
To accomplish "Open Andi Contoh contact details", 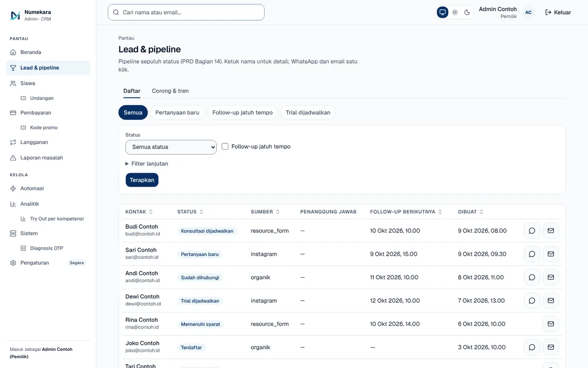I will (142, 273).
